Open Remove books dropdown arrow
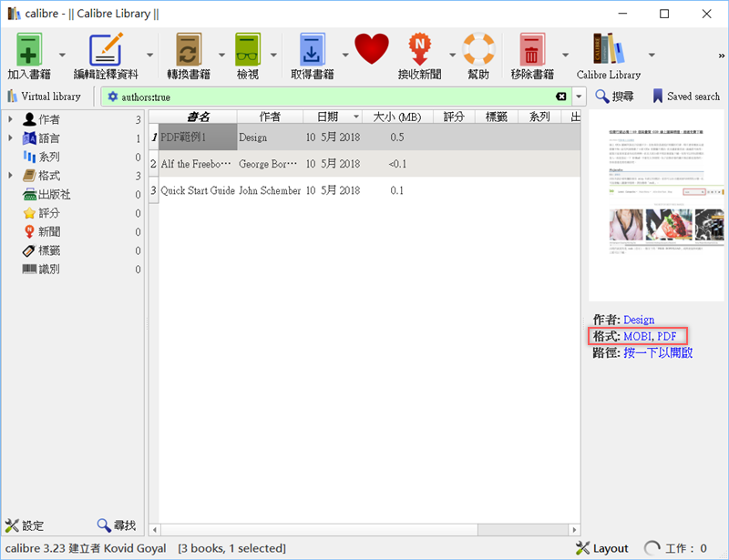Image resolution: width=729 pixels, height=560 pixels. point(565,55)
